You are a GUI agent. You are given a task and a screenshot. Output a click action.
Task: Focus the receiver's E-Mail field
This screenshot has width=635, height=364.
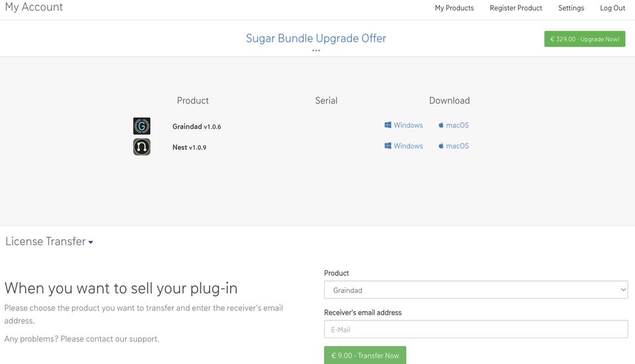tap(476, 330)
